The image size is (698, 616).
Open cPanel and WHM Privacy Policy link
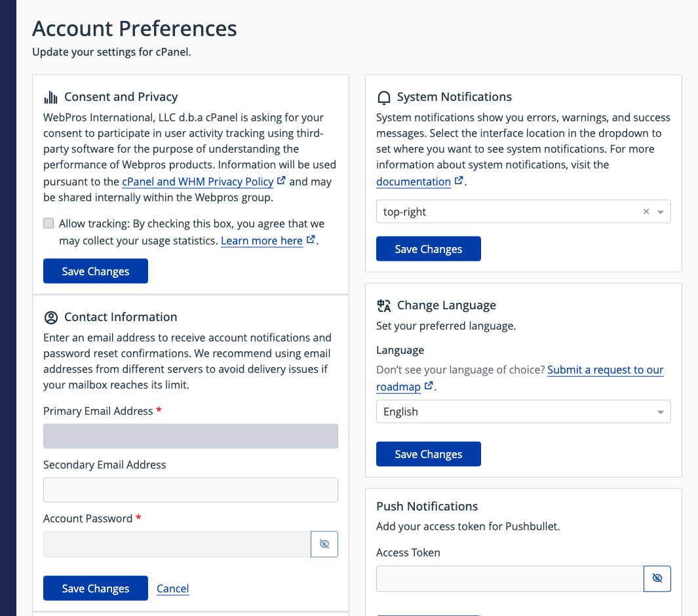pos(198,182)
